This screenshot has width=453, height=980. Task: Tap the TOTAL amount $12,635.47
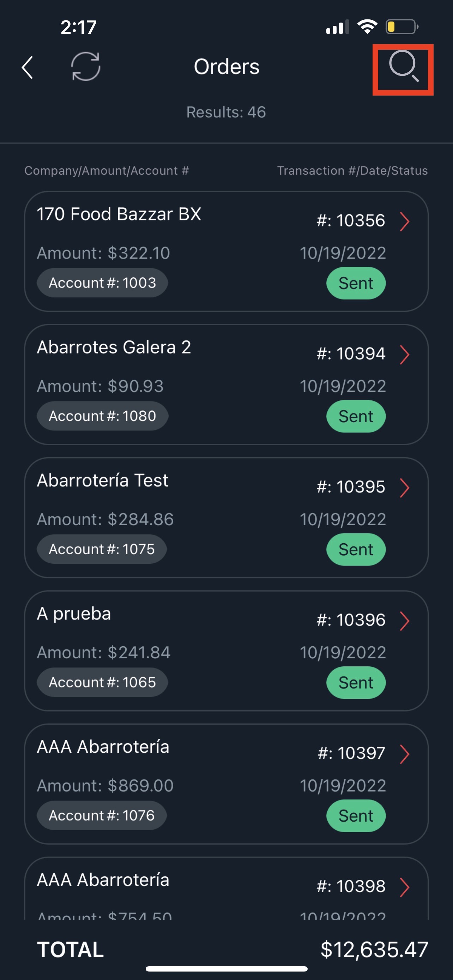[374, 950]
